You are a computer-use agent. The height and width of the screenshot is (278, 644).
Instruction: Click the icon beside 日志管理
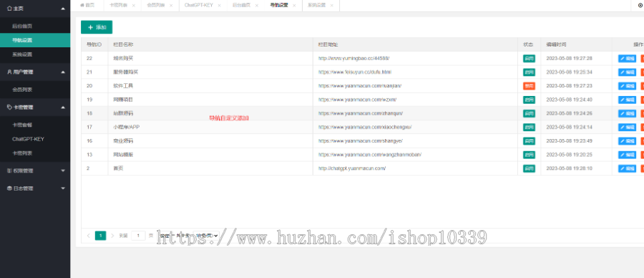pyautogui.click(x=9, y=188)
